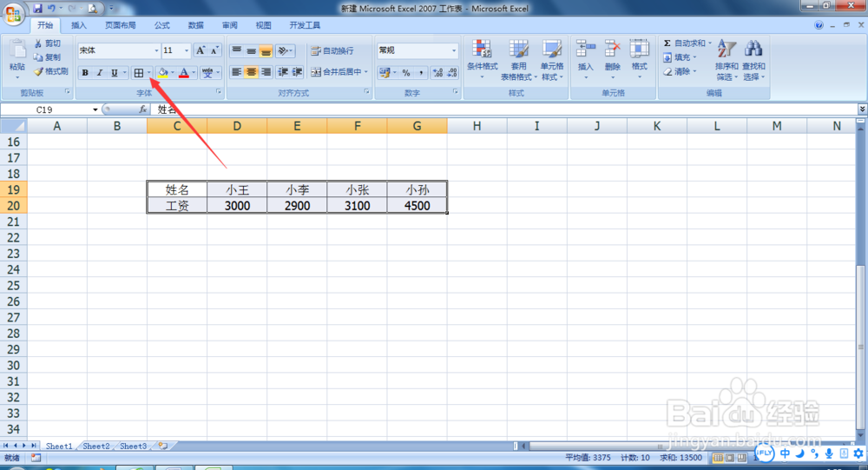Viewport: 868px width, 470px height.
Task: Open the fill color dropdown arrow
Action: coord(173,73)
